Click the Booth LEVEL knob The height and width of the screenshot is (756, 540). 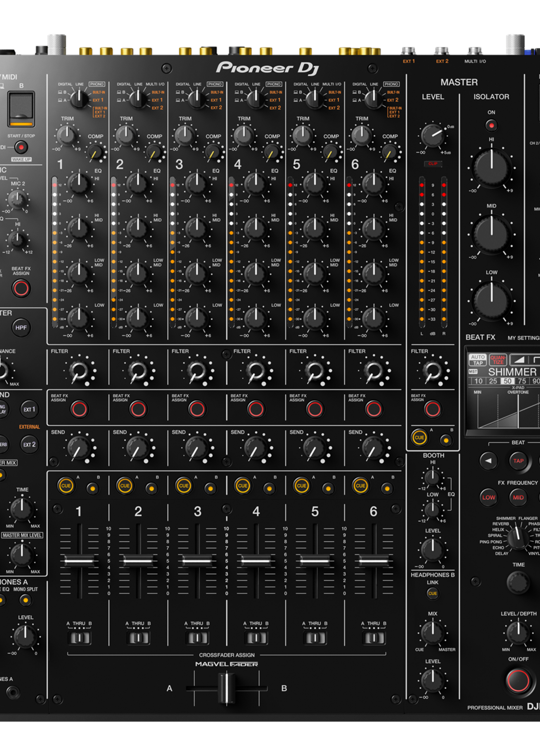432,550
